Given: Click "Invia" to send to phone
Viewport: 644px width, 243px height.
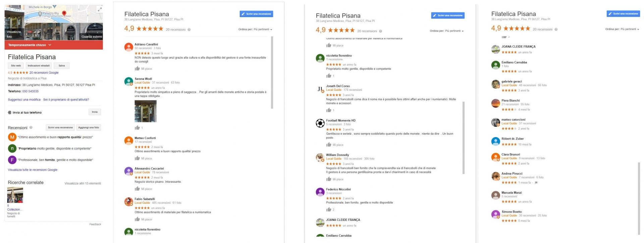Looking at the screenshot, I should pyautogui.click(x=95, y=112).
